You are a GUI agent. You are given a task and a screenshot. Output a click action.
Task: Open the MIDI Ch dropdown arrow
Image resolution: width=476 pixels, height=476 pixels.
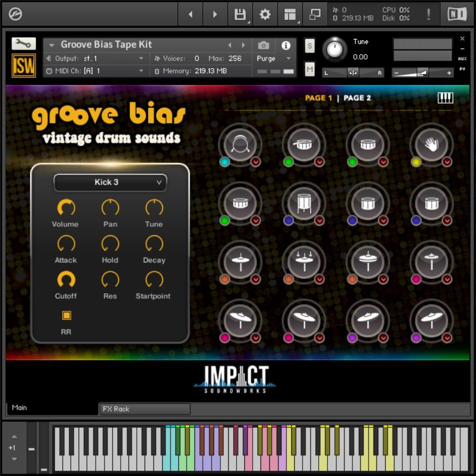pyautogui.click(x=141, y=71)
